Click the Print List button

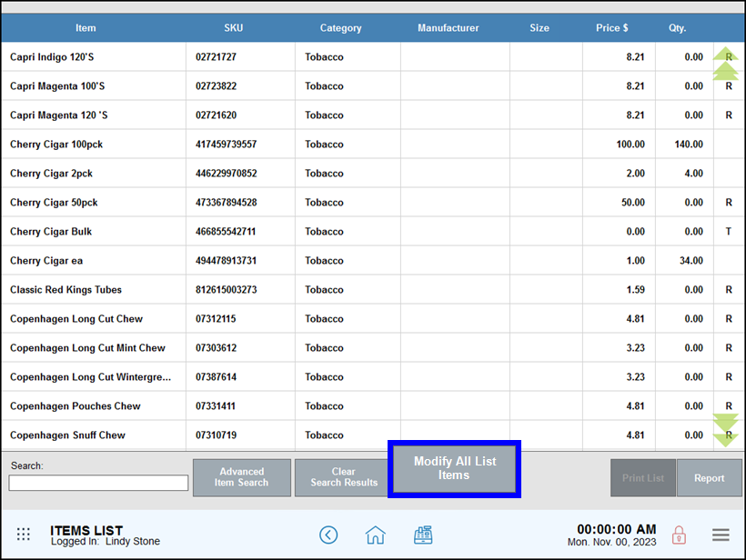point(643,478)
